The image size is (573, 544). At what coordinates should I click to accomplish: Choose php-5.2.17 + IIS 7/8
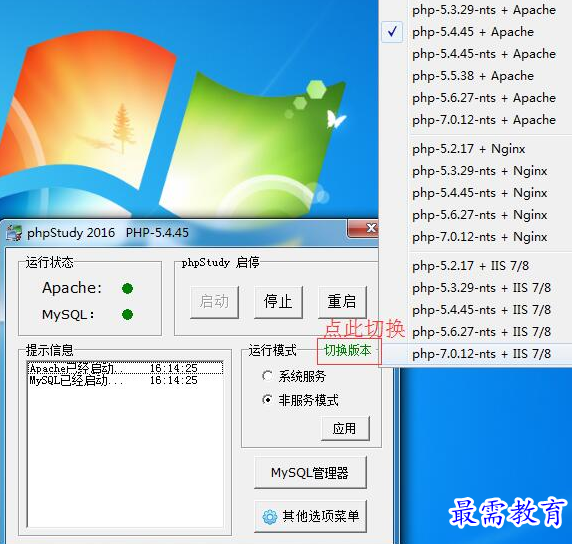point(477,266)
